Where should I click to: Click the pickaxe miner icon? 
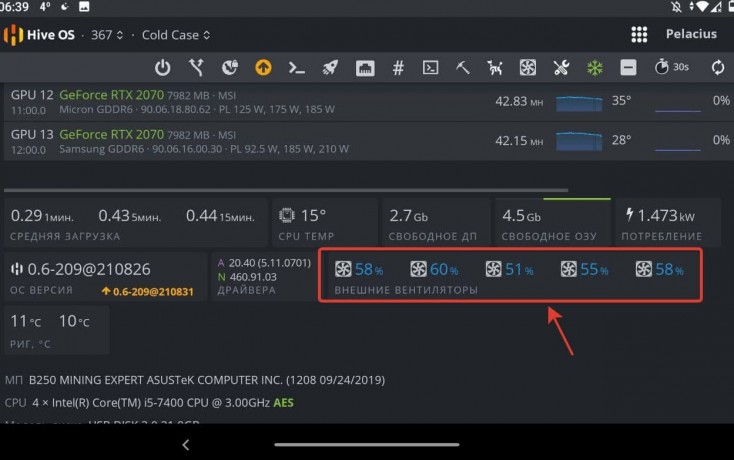463,69
